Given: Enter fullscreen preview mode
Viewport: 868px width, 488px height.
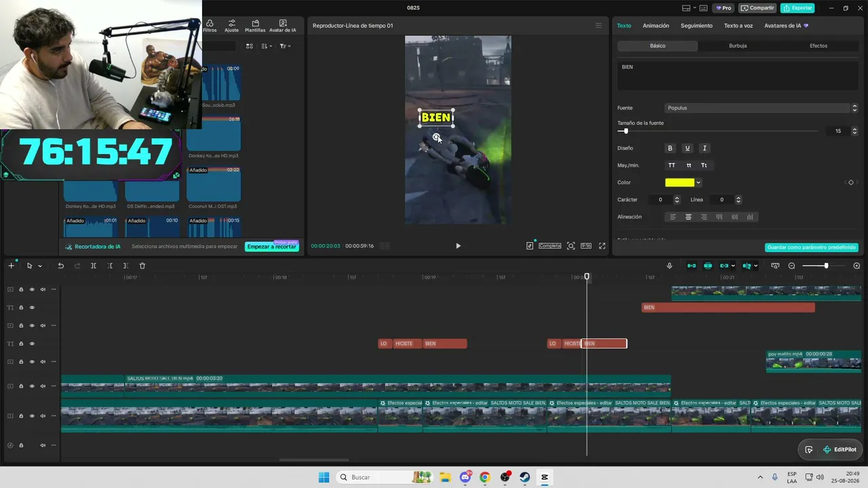Looking at the screenshot, I should (x=602, y=246).
